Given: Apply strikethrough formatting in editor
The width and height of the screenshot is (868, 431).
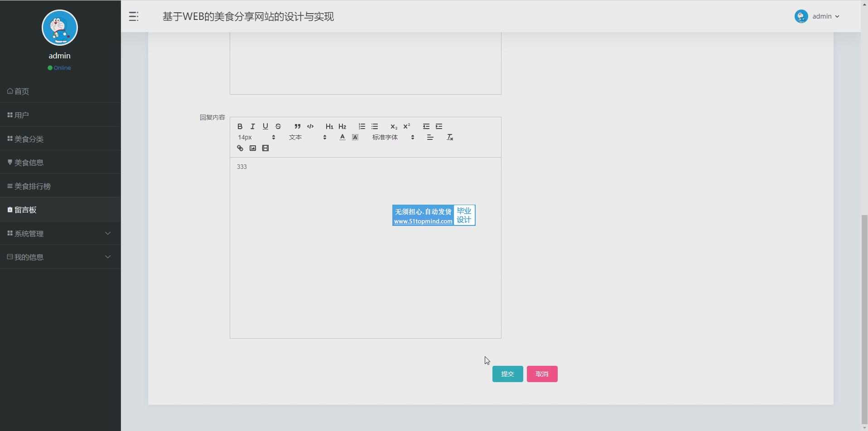Looking at the screenshot, I should click(x=278, y=126).
